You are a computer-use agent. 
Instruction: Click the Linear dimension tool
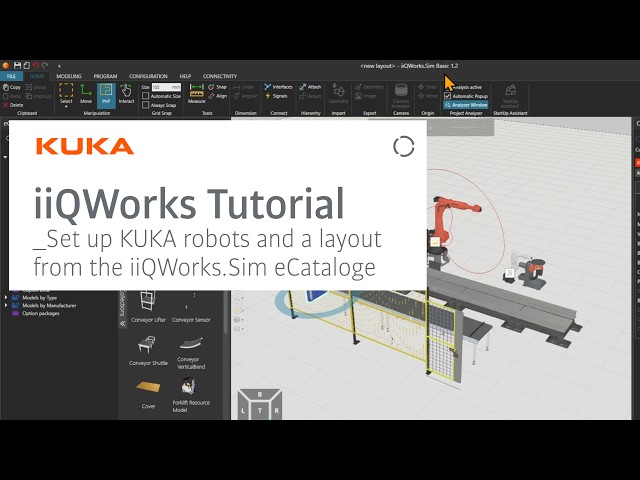tap(244, 87)
